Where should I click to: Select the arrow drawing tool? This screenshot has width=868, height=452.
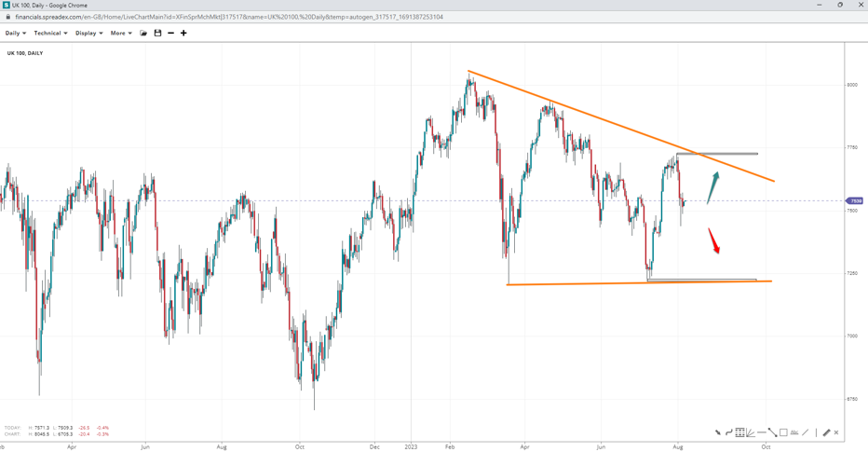click(718, 432)
